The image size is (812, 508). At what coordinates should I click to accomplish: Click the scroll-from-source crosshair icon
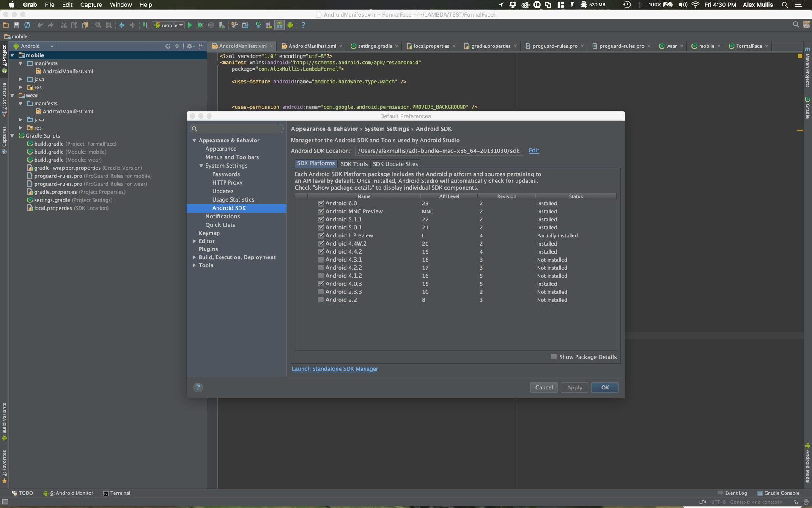[168, 46]
